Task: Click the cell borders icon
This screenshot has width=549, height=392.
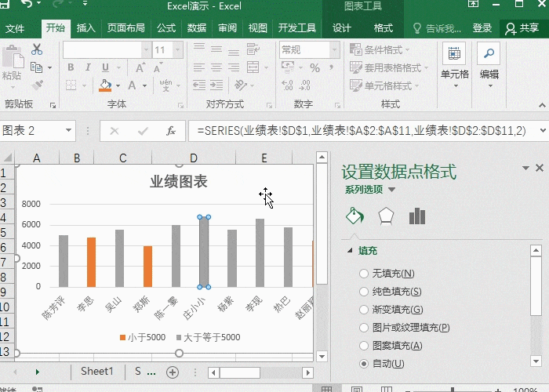Action: [x=71, y=85]
